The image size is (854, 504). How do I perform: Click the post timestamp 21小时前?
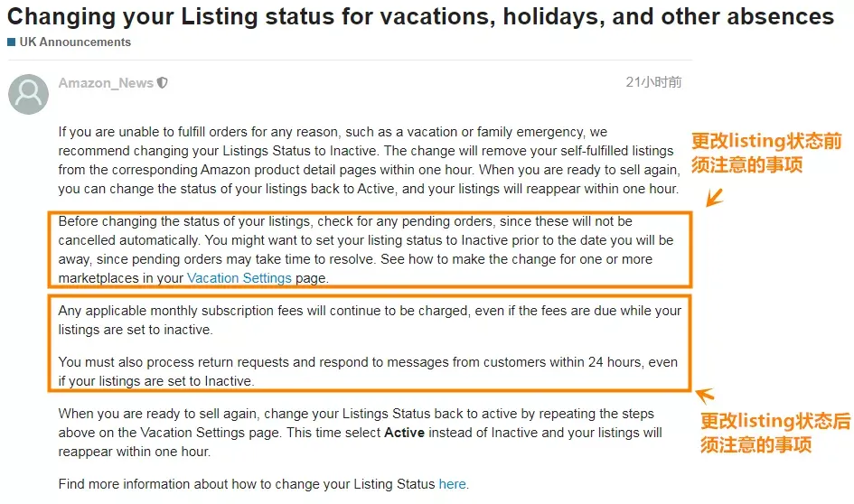pyautogui.click(x=653, y=82)
